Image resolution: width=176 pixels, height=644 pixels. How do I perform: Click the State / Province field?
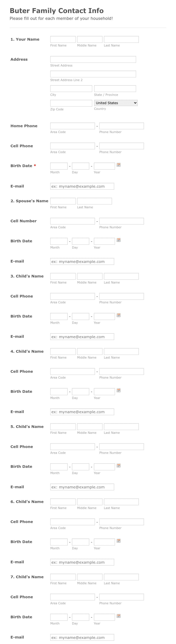click(x=115, y=88)
